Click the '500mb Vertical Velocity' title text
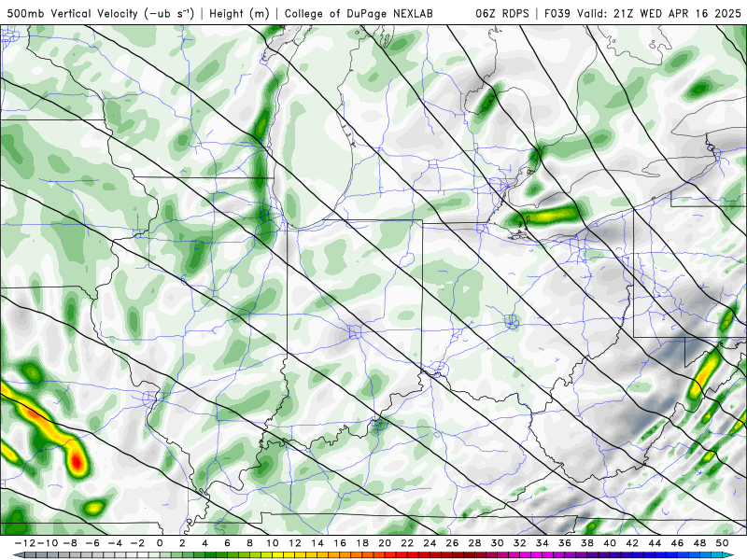This screenshot has height=560, width=747. [73, 13]
